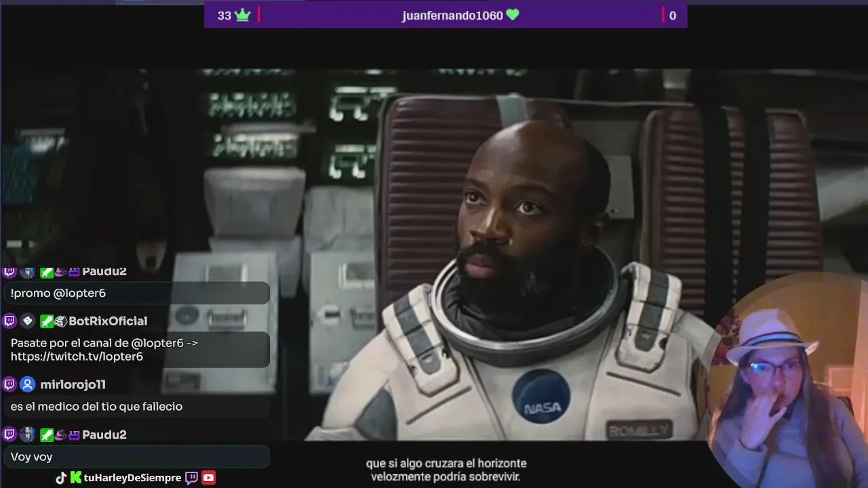Click mirlorojo11's blue default user avatar
The image size is (868, 488).
[28, 384]
